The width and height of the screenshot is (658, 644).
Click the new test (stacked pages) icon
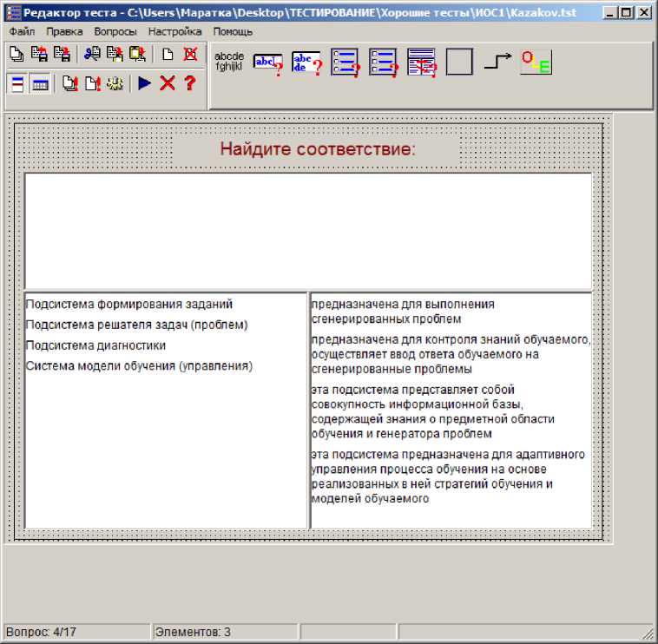pyautogui.click(x=16, y=54)
